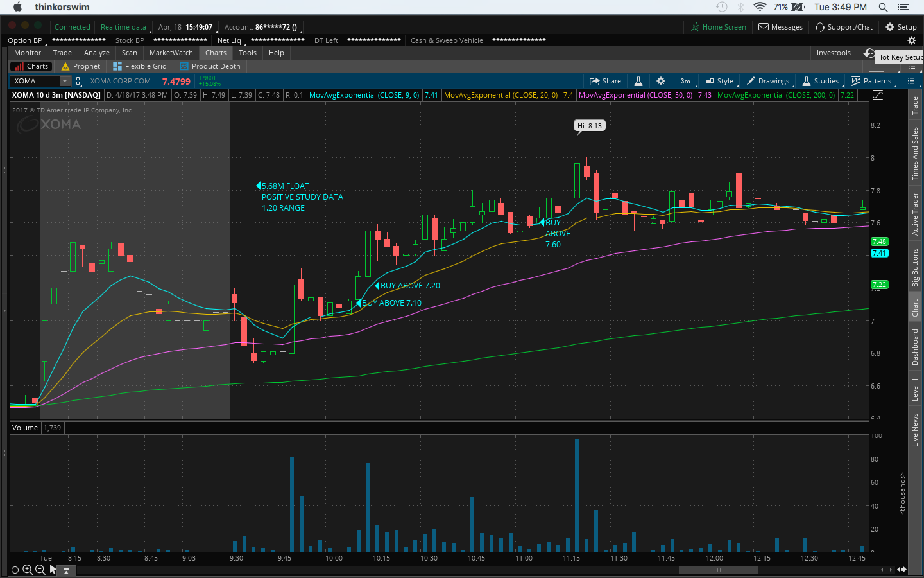
Task: Go to the Monitor tab
Action: click(28, 53)
